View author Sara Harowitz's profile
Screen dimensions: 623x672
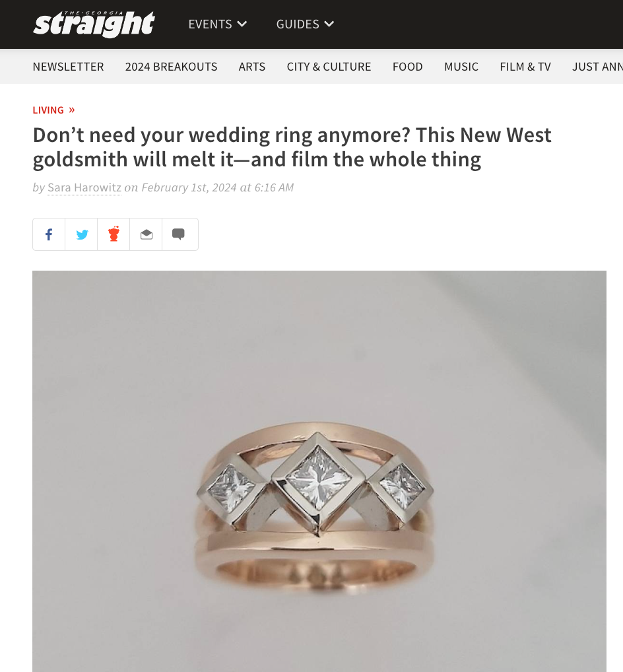pos(84,187)
